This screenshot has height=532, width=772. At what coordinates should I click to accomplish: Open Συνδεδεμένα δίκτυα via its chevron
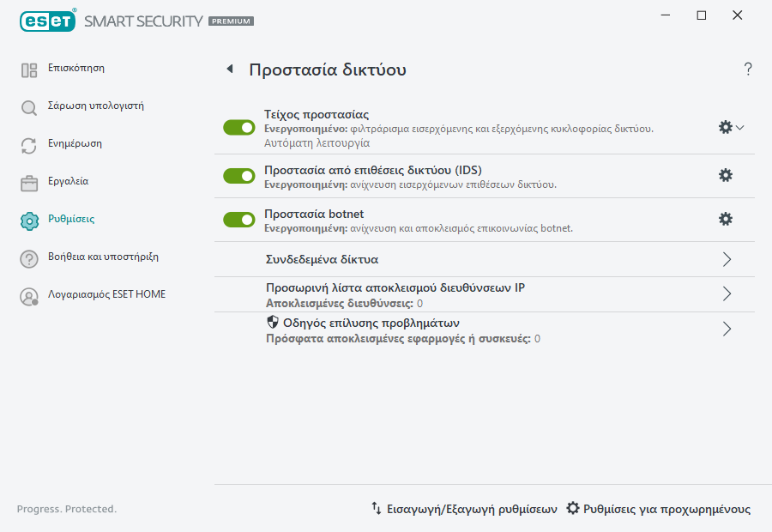click(727, 258)
